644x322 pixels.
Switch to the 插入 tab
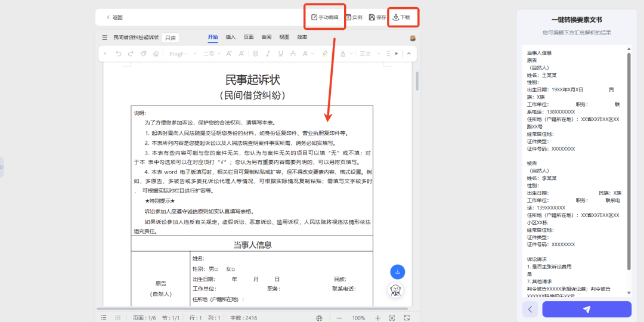click(230, 37)
